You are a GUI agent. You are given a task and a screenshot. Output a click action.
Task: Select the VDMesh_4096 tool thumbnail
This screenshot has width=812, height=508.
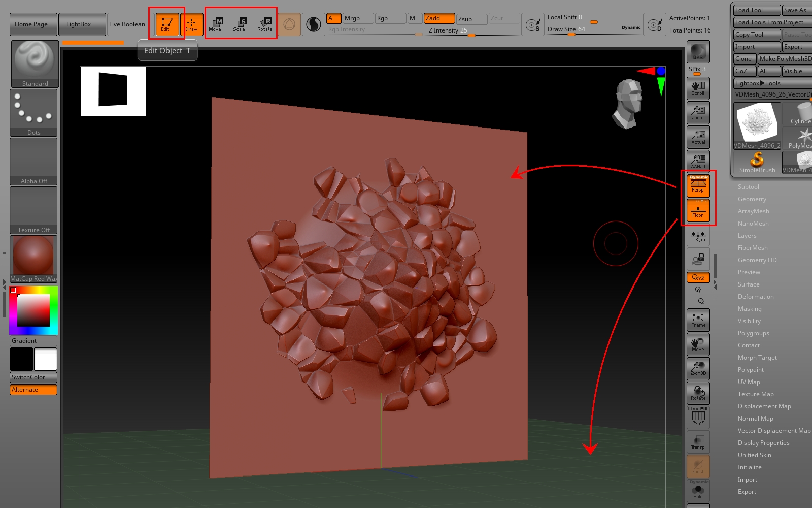pos(757,126)
